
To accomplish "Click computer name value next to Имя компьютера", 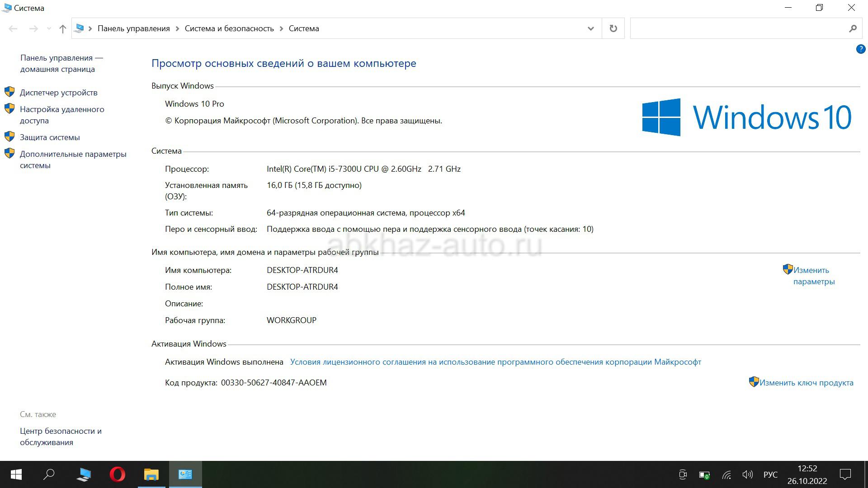I will click(302, 270).
